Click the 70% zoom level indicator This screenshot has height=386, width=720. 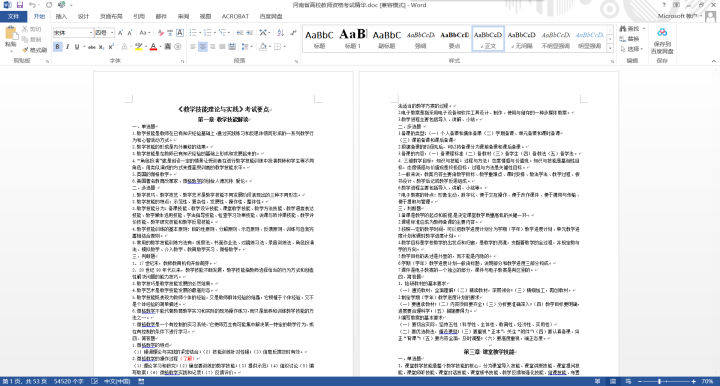pos(707,381)
